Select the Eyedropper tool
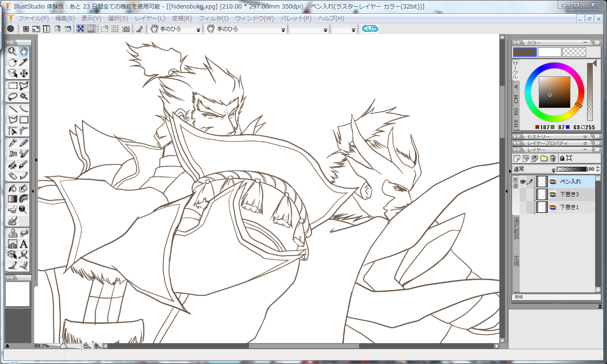 (23, 62)
